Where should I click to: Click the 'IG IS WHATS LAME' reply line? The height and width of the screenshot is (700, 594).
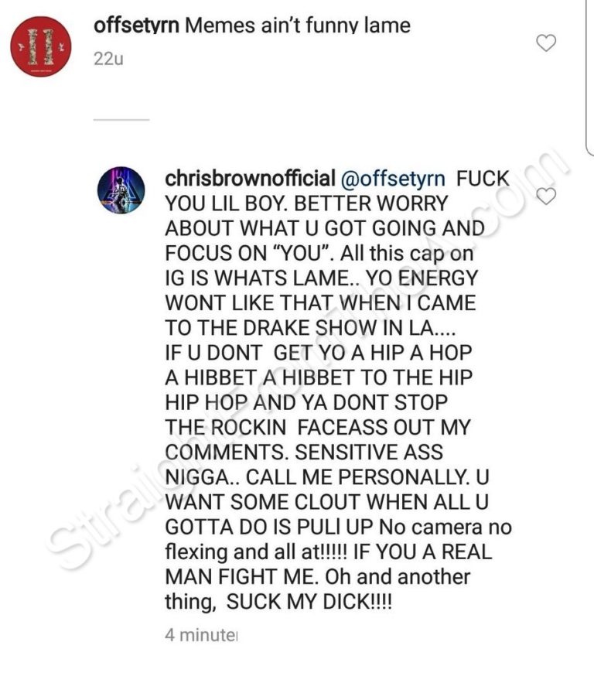pyautogui.click(x=321, y=278)
